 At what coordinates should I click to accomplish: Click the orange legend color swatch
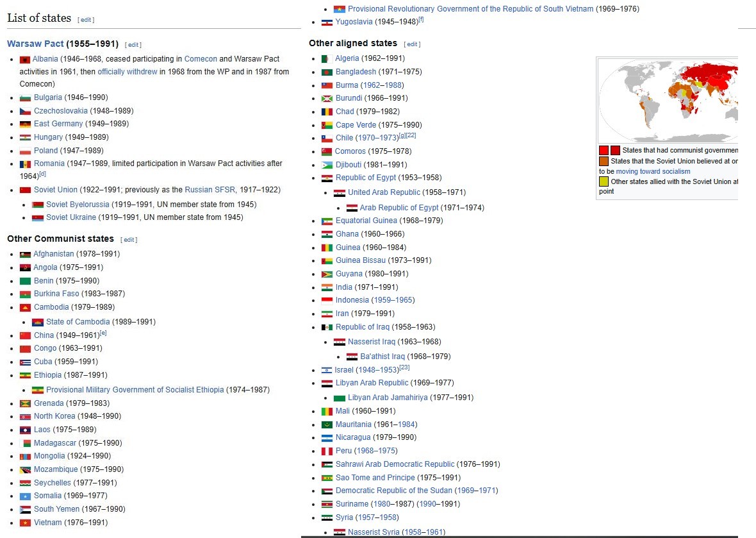point(604,161)
